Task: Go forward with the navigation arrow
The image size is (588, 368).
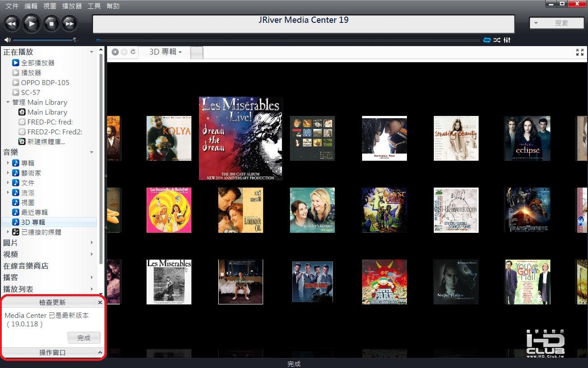Action: click(124, 52)
